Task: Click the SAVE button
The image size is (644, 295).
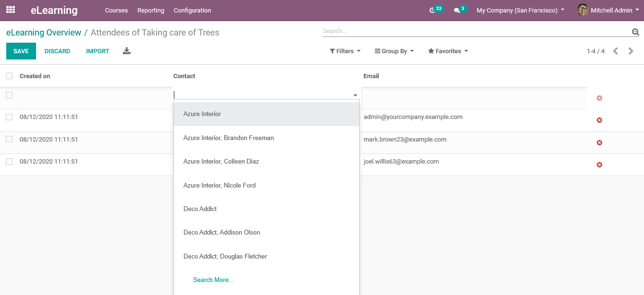Action: pyautogui.click(x=21, y=51)
